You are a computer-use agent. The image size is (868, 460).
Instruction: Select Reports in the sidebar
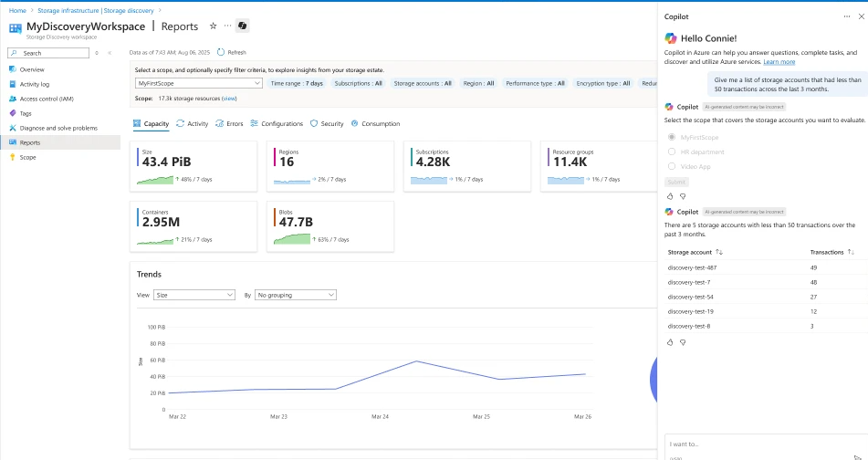pyautogui.click(x=60, y=142)
